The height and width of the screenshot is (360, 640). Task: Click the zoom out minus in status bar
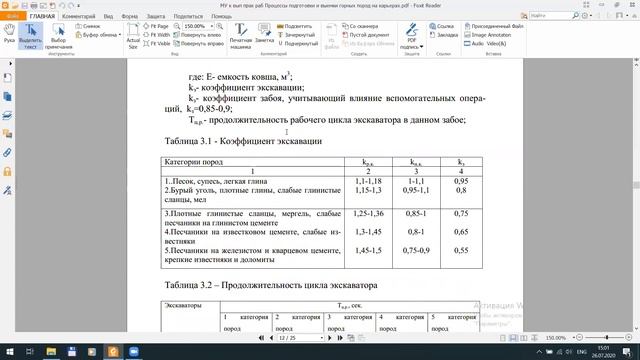[579, 338]
